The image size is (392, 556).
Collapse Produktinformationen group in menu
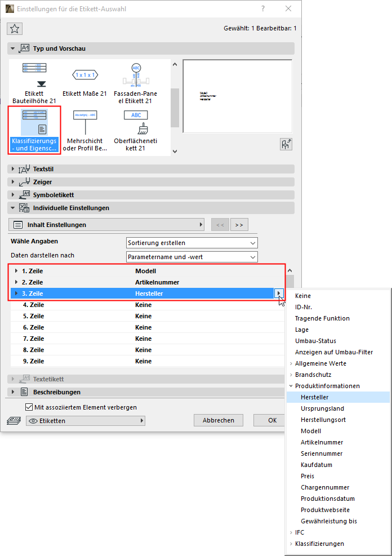click(x=291, y=386)
